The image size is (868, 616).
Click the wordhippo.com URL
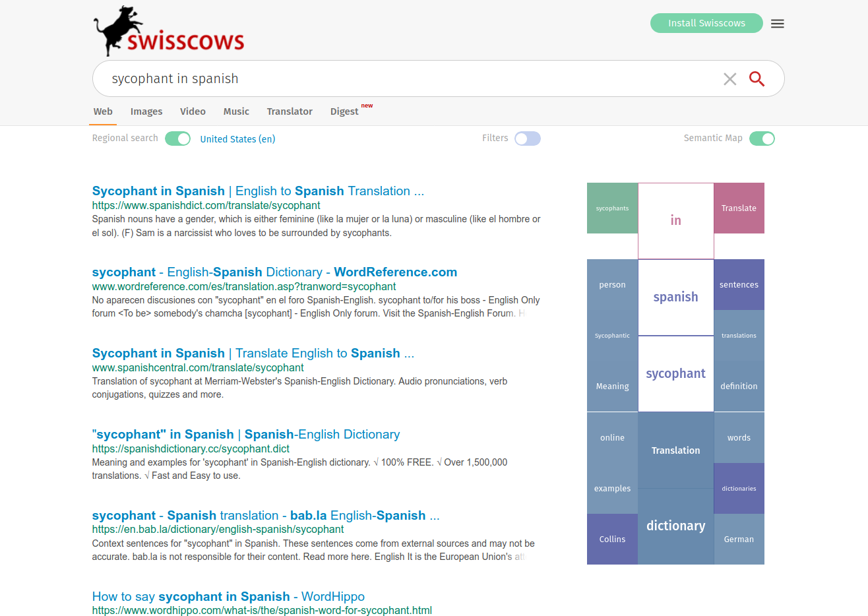[x=262, y=611]
